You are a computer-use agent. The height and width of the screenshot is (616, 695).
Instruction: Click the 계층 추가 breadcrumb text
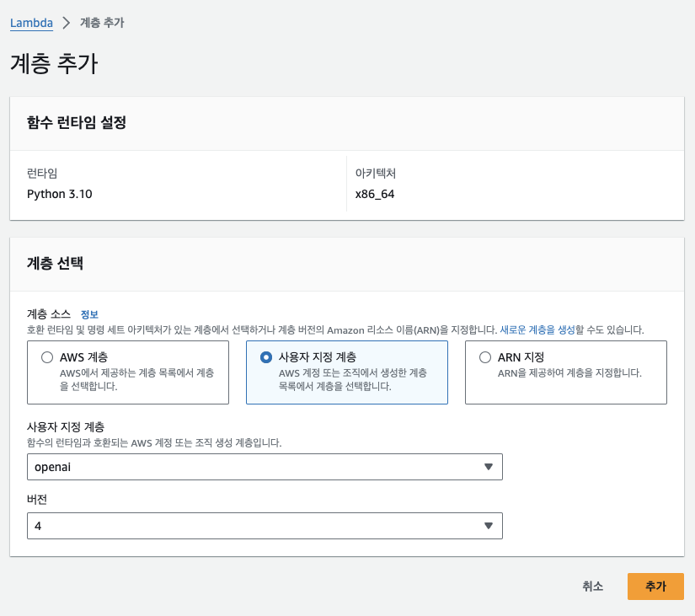[x=102, y=23]
